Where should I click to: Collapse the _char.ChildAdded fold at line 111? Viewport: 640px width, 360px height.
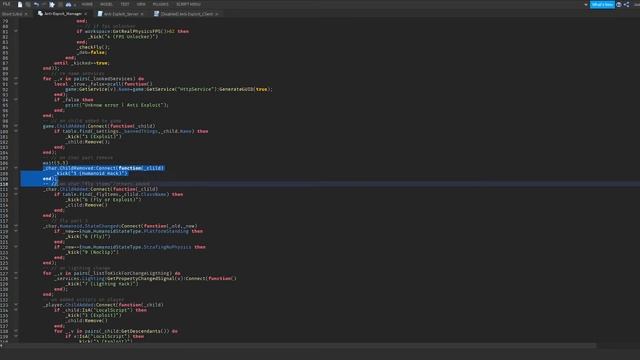point(16,189)
